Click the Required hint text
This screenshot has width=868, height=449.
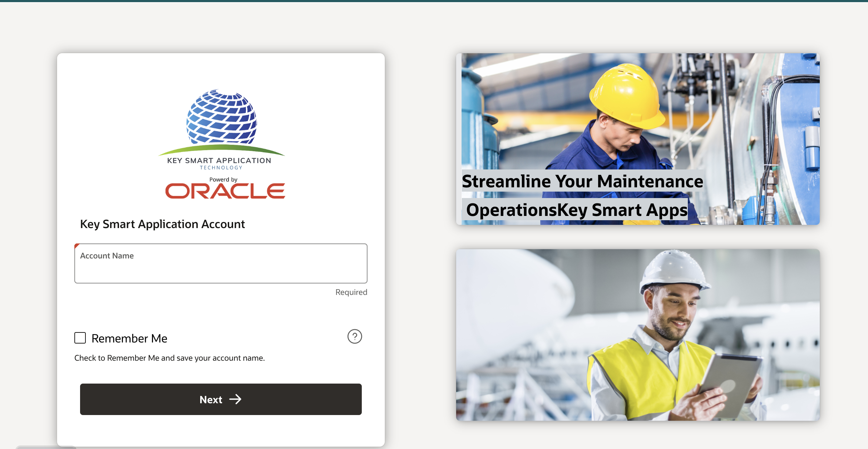coord(351,292)
